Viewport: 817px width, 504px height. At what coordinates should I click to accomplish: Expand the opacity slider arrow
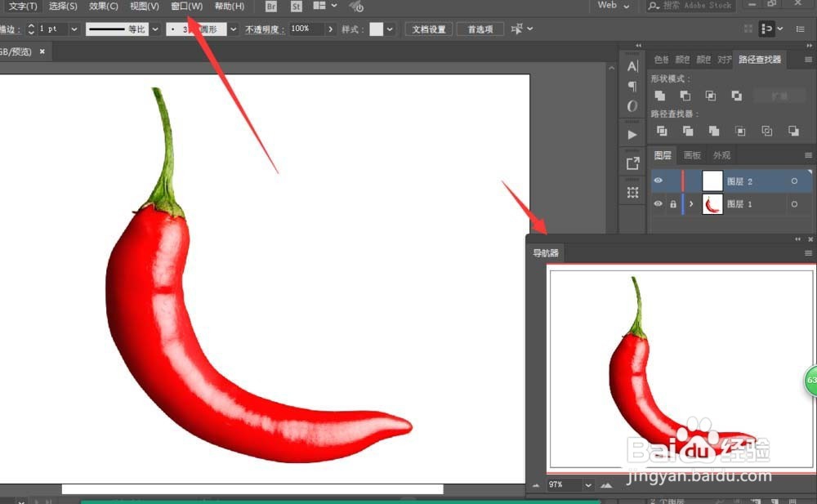pyautogui.click(x=330, y=29)
